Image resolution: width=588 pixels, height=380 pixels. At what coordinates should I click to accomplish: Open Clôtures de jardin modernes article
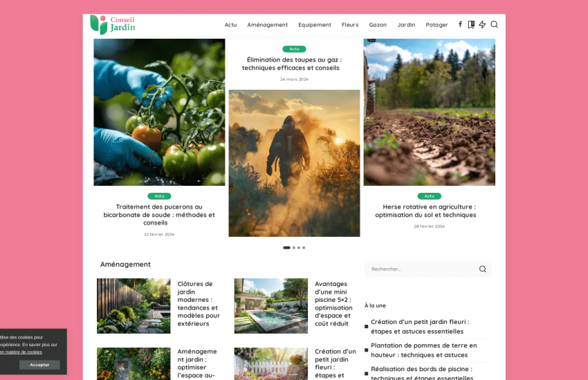click(198, 303)
